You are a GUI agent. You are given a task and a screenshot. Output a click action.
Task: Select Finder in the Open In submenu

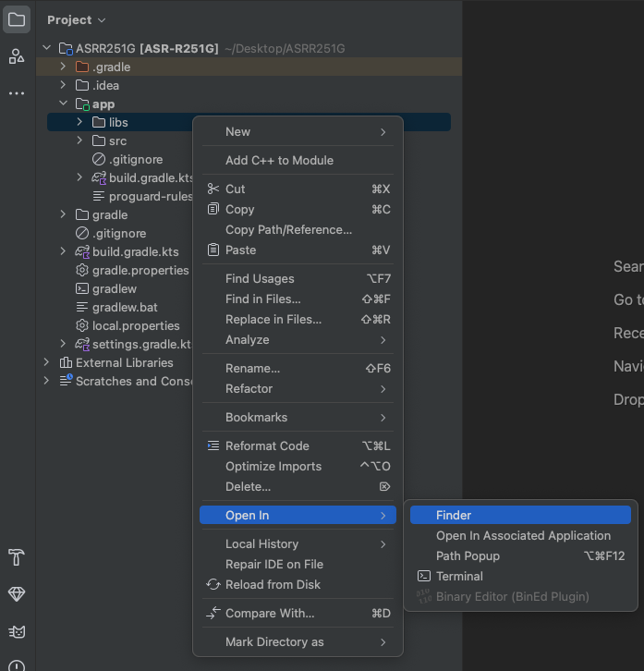pos(453,515)
